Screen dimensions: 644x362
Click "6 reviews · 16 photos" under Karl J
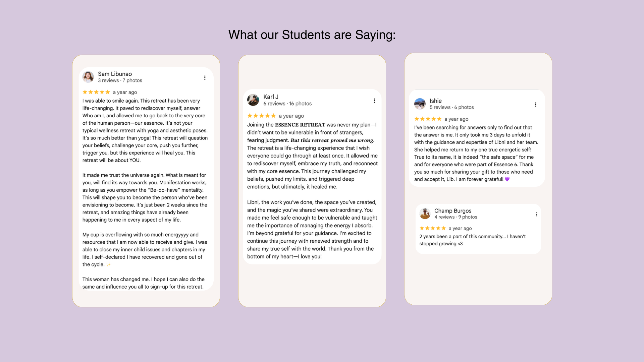point(287,104)
